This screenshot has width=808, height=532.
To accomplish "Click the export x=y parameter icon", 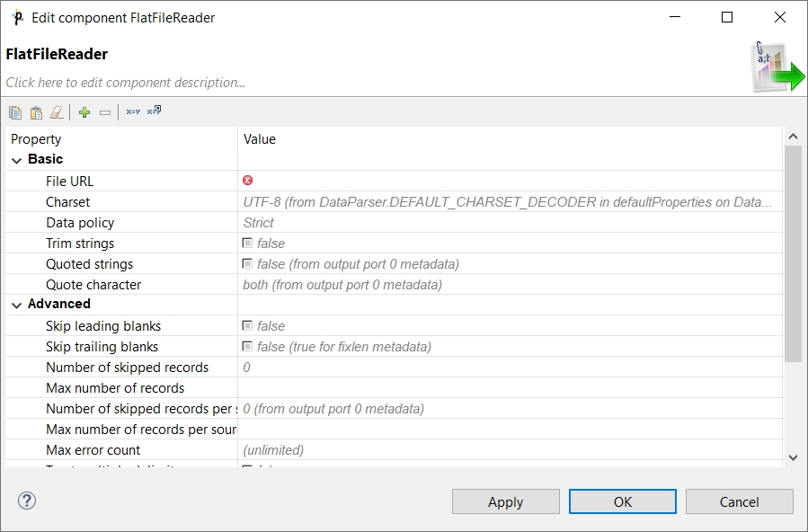I will pyautogui.click(x=154, y=111).
